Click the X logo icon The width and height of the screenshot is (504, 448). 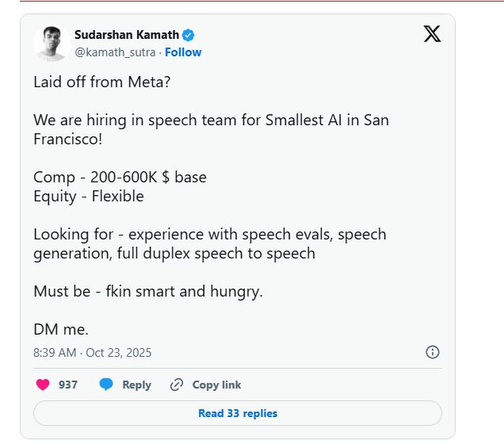pos(432,34)
